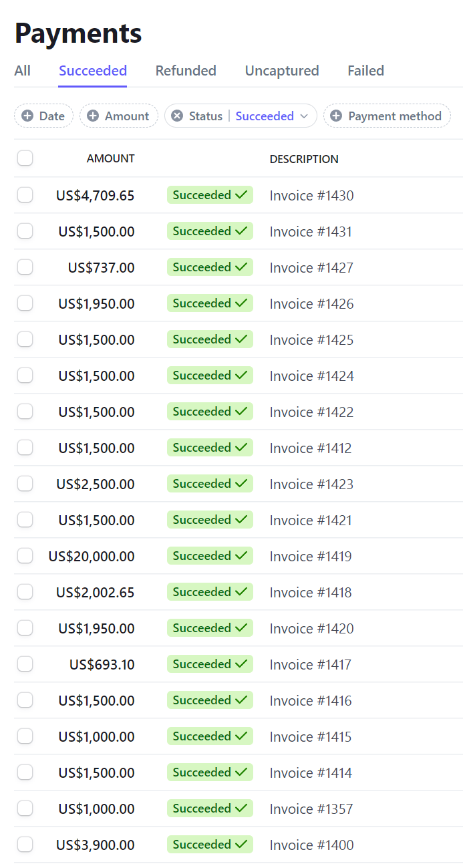Click the plus icon on Amount filter

pyautogui.click(x=93, y=116)
